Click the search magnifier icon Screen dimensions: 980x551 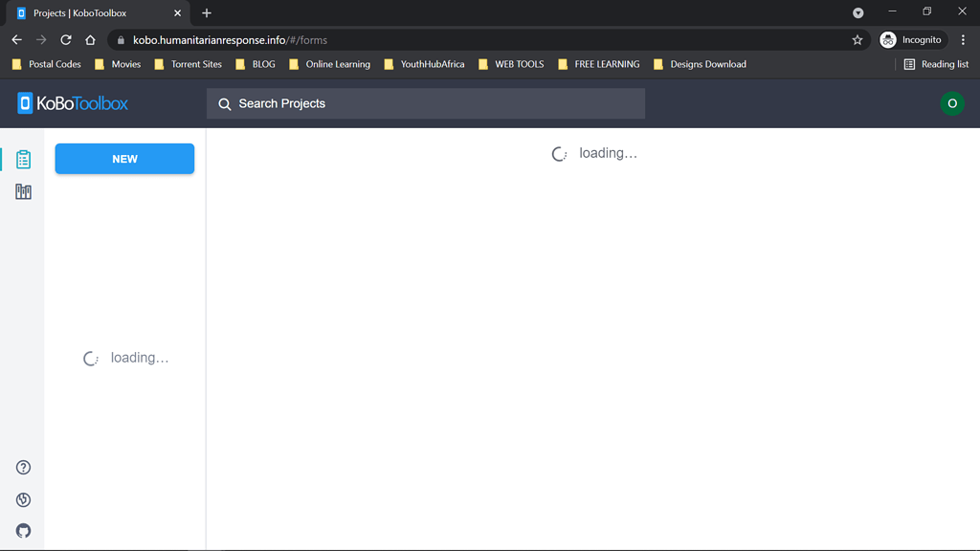click(x=224, y=102)
